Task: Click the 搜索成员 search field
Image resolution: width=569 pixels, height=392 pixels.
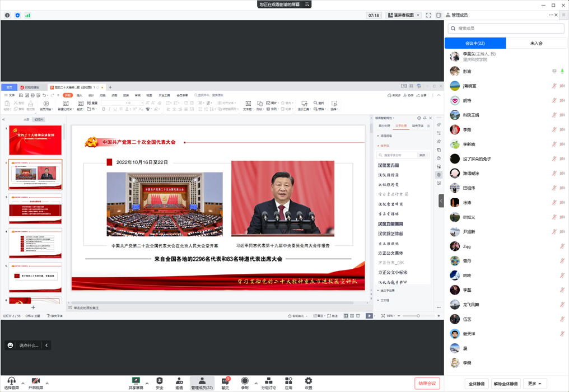Action: tap(506, 28)
